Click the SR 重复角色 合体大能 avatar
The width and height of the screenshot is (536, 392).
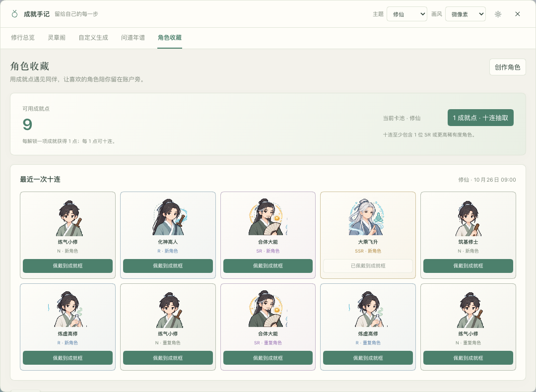point(268,309)
